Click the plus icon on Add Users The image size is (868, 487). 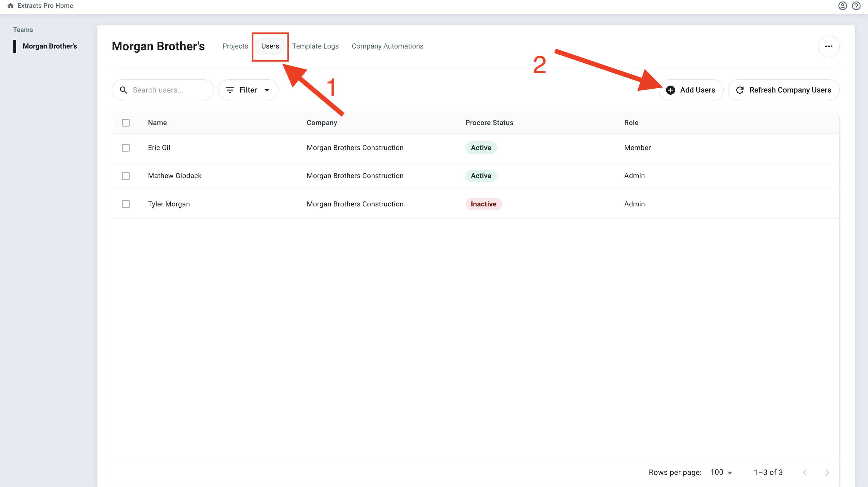[x=671, y=90]
